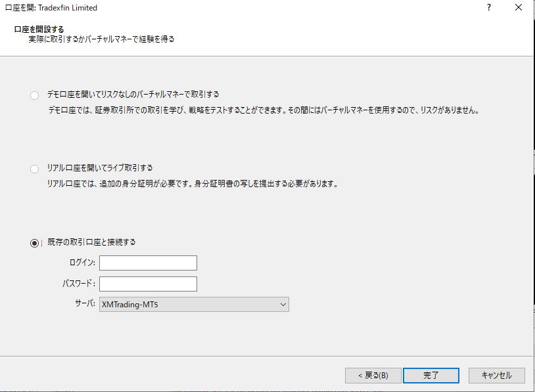Click the subtitle 実際に取引するかバーチャルマネーで経験を得る
The width and height of the screenshot is (535, 392).
(101, 39)
